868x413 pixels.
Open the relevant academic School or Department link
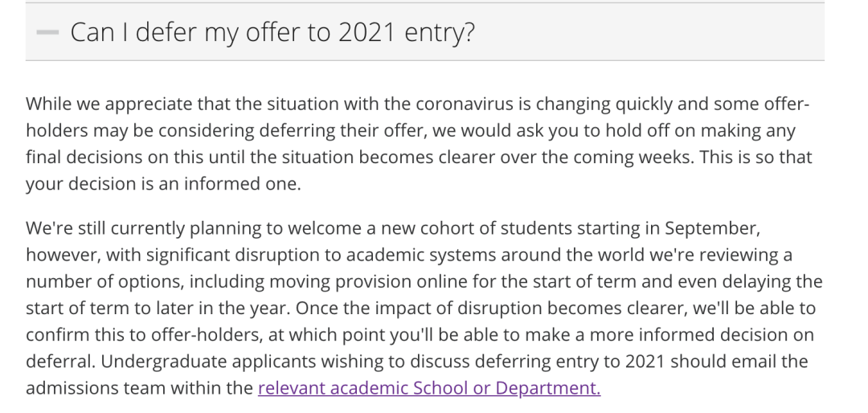point(429,388)
